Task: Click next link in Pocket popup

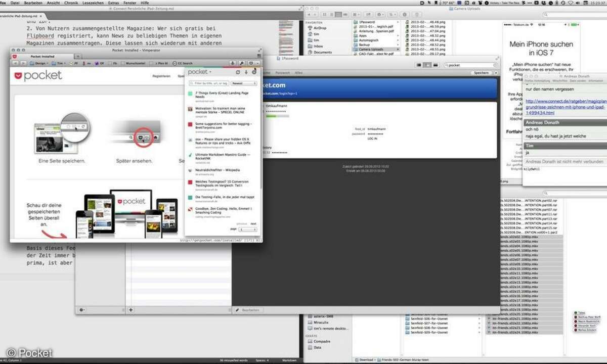Action: (253, 223)
